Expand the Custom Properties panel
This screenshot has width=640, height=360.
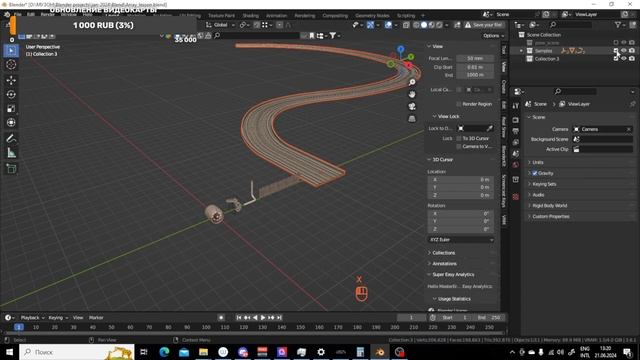[551, 216]
